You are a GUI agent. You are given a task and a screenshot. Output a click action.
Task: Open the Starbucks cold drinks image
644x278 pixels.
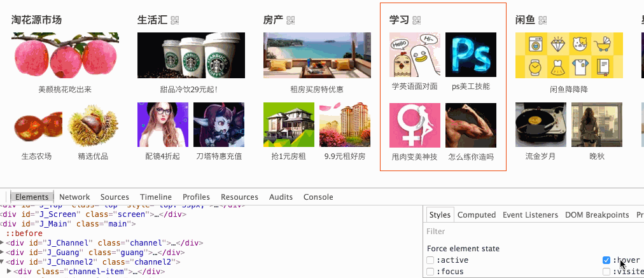coord(191,55)
